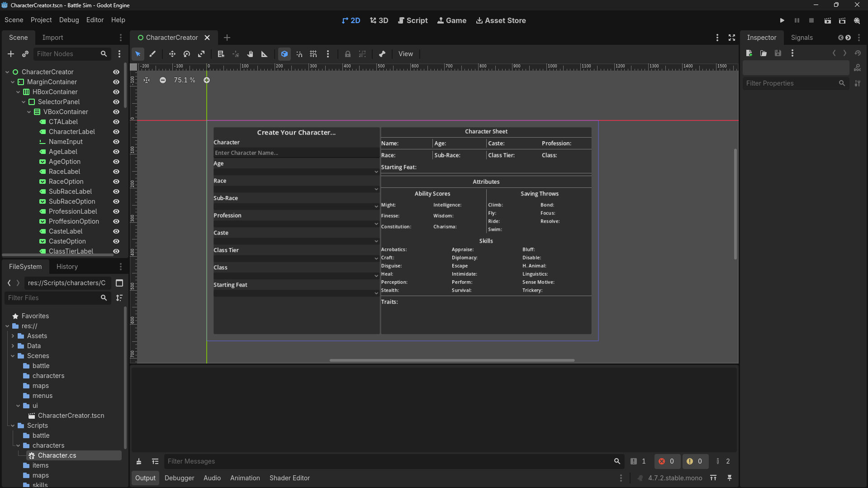Activate the Pan Mode hand tool

(250, 54)
